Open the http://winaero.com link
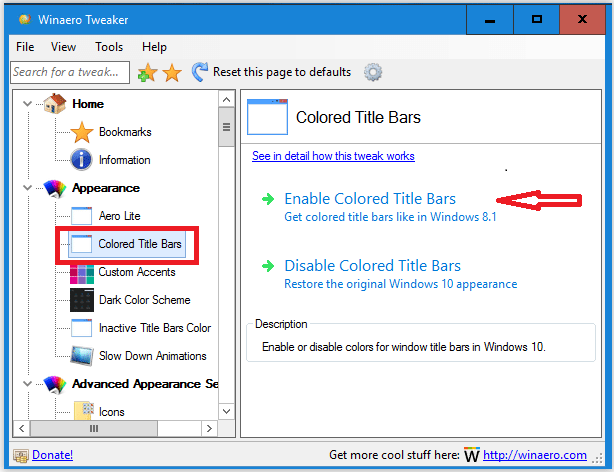 tap(535, 455)
